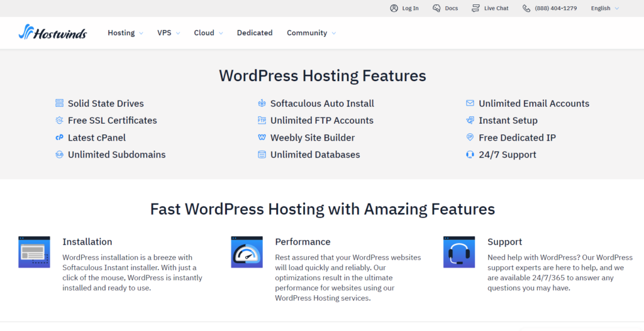
Task: Open the Hosting menu
Action: tap(121, 33)
